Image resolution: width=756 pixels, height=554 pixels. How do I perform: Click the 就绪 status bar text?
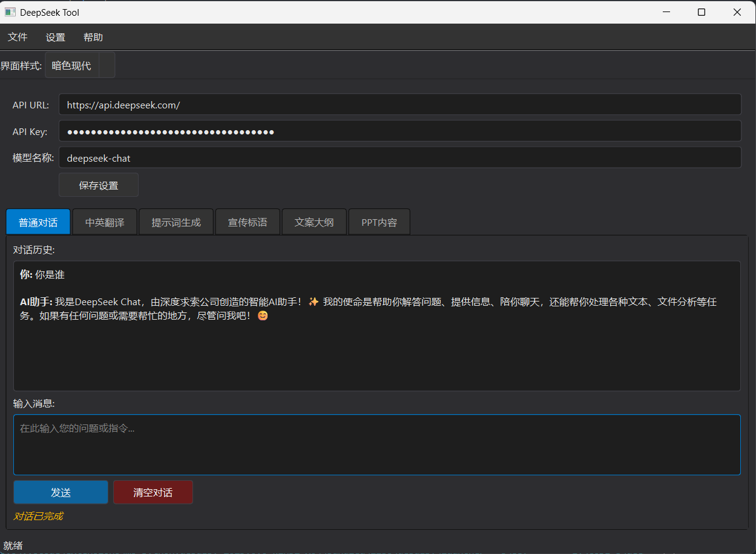tap(13, 546)
